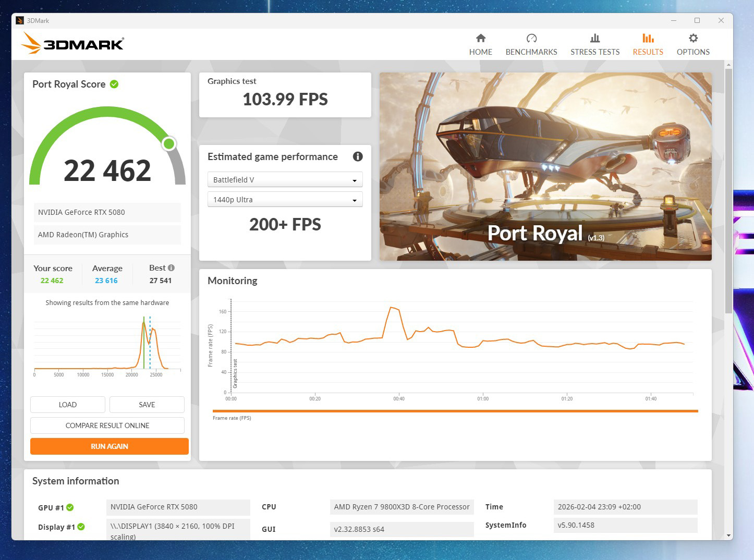Viewport: 754px width, 560px height.
Task: Click the Home house icon
Action: click(x=480, y=38)
